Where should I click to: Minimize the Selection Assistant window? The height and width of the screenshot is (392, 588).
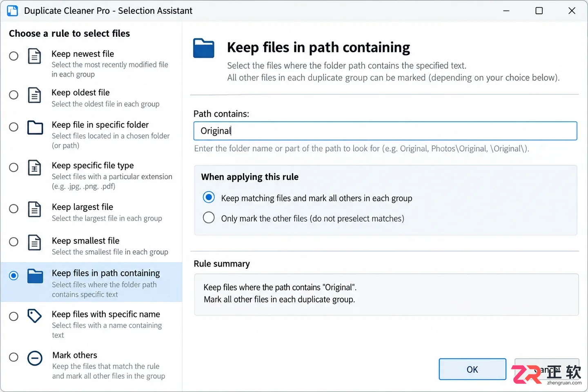point(506,11)
